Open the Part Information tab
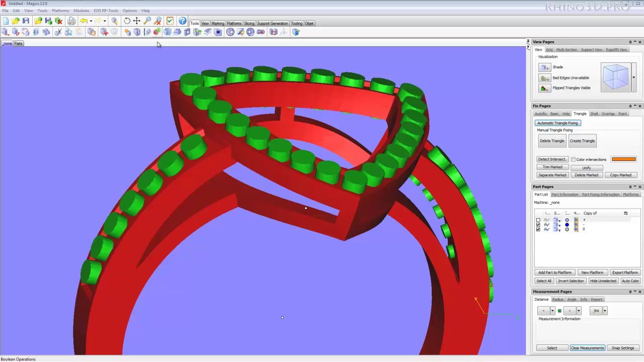Viewport: 644px width, 362px height. (x=565, y=195)
